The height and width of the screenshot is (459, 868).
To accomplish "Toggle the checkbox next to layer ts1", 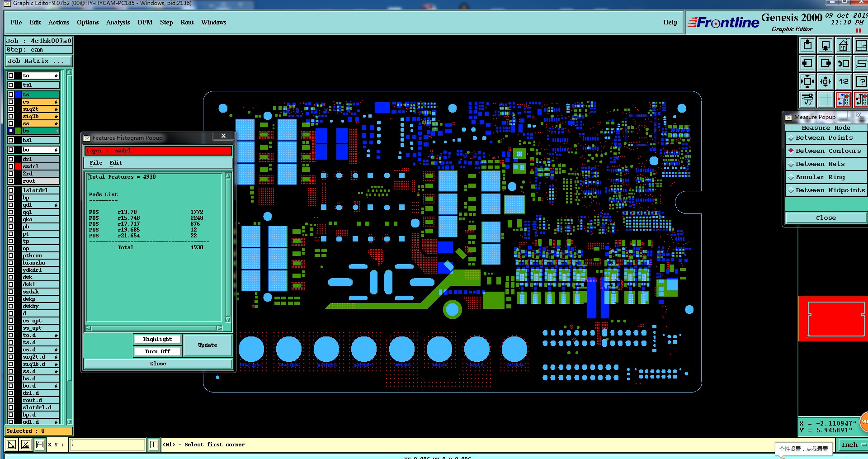I will (x=11, y=85).
